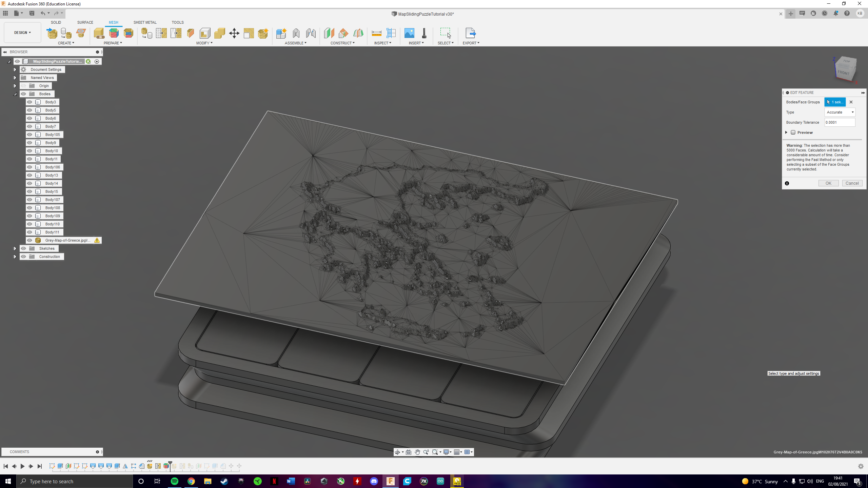Edit the Boundary Tolerance value field
This screenshot has width=868, height=488.
pyautogui.click(x=840, y=122)
